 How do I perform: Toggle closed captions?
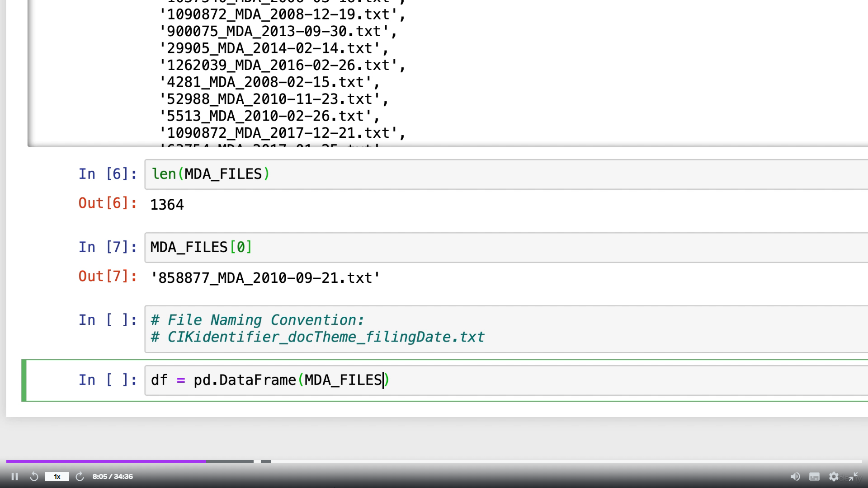[814, 476]
